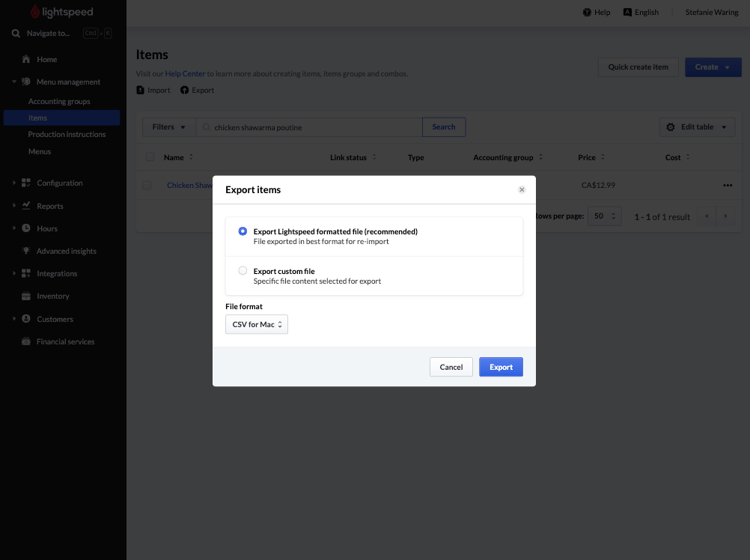Viewport: 750px width, 560px height.
Task: Open the Stefanie Waring account menu
Action: [712, 13]
